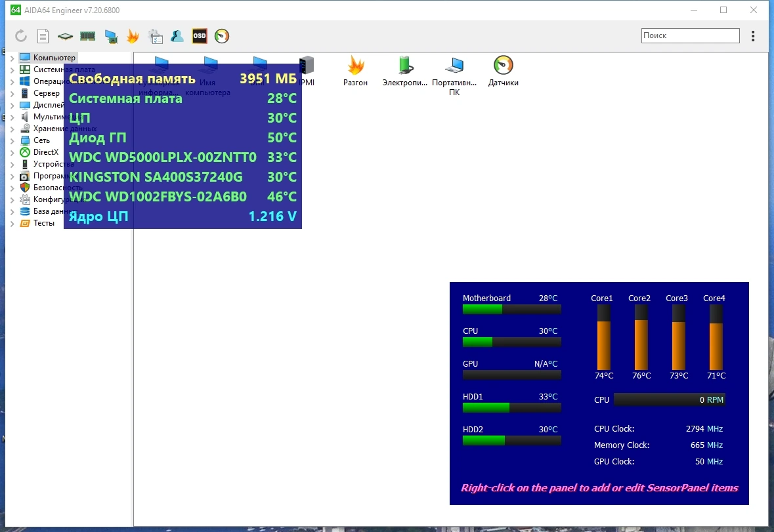Launch system stability test flame icon
The width and height of the screenshot is (774, 532).
(x=133, y=36)
